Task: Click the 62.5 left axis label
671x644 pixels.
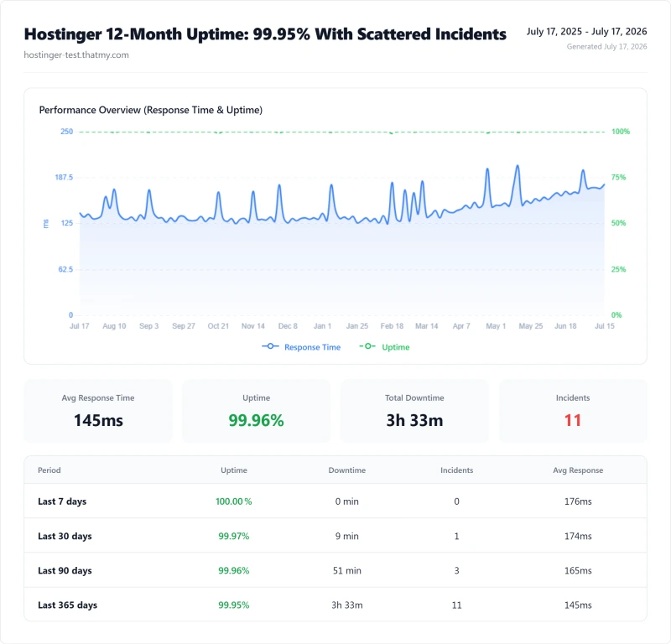Action: click(65, 269)
